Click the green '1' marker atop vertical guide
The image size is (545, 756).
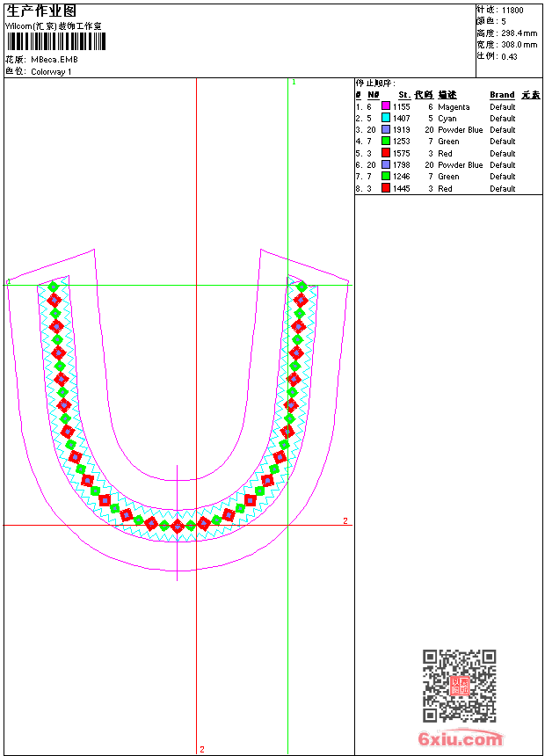point(294,83)
